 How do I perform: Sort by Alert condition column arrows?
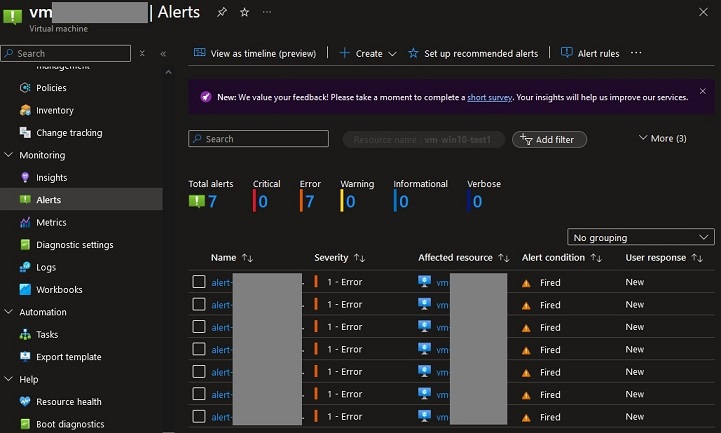(596, 258)
